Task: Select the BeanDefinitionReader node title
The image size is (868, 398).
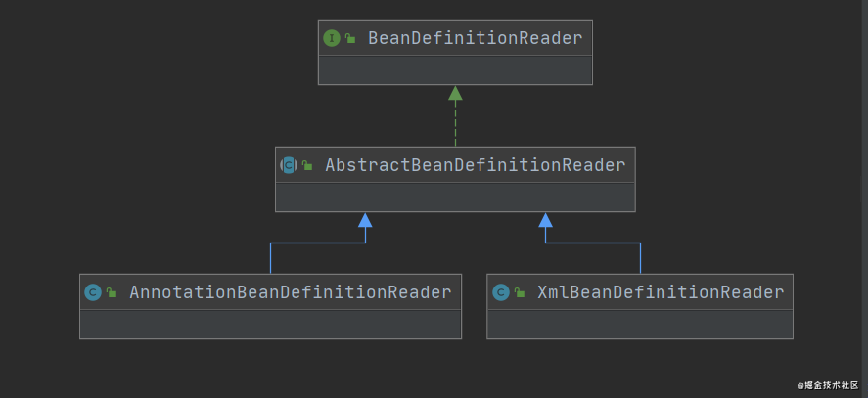Action: 475,38
